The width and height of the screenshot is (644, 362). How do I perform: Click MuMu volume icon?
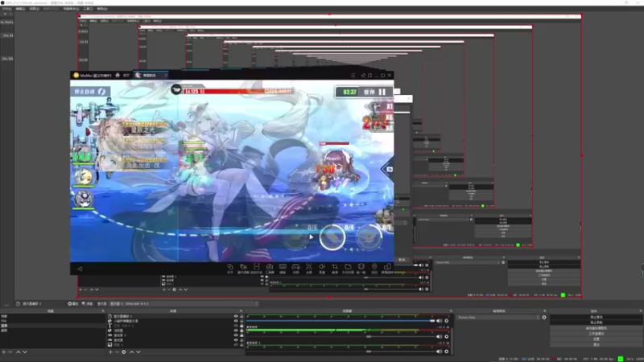point(322,268)
